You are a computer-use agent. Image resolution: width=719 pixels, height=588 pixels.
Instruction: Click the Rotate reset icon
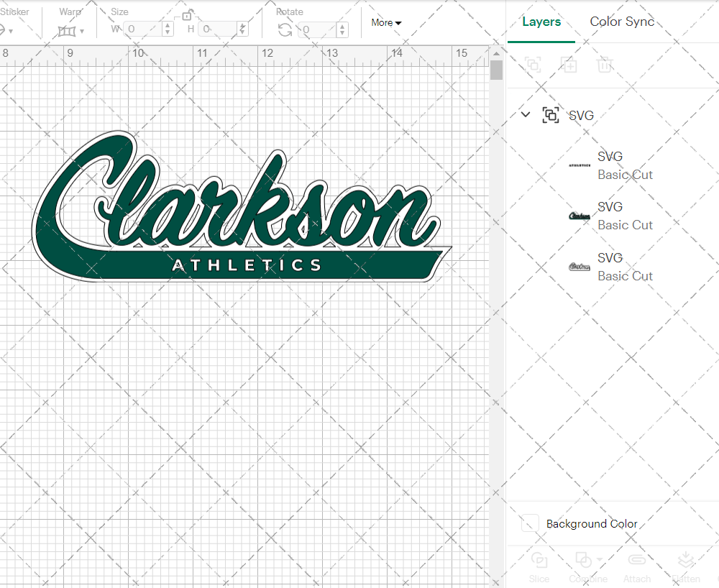tap(285, 29)
